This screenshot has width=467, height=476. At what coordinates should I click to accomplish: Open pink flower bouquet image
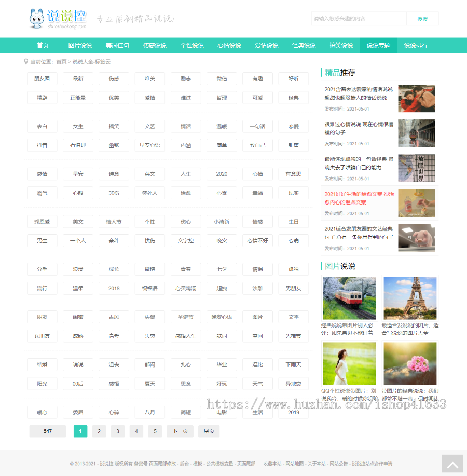[x=410, y=364]
